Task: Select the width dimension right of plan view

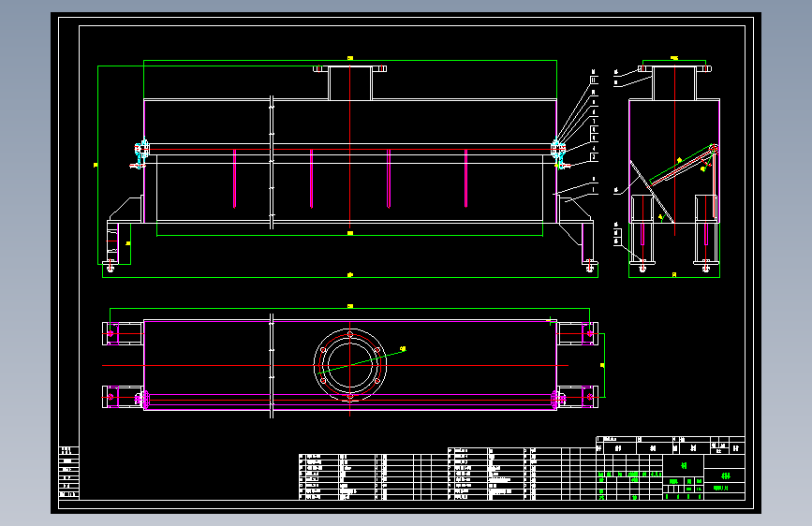Action: pos(602,366)
